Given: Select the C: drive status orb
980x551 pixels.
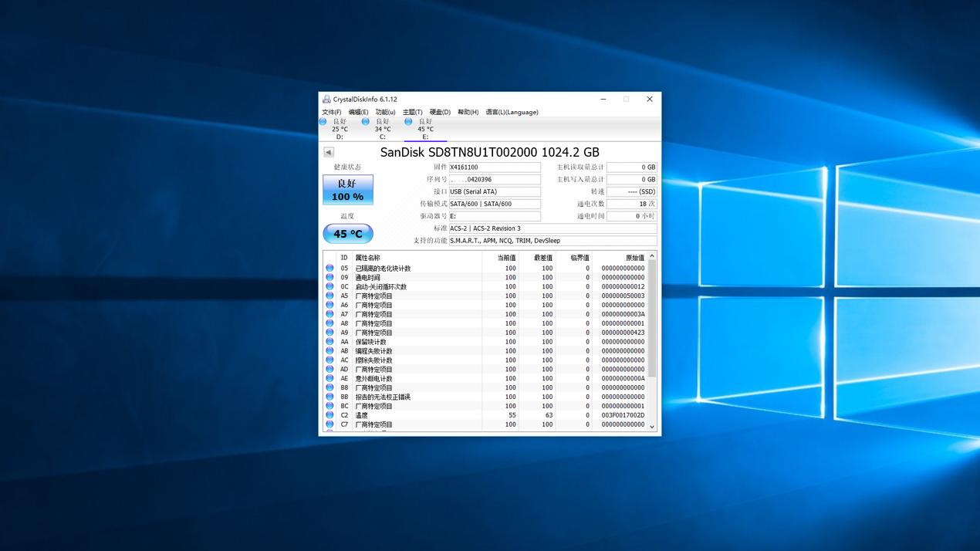Looking at the screenshot, I should [x=366, y=122].
